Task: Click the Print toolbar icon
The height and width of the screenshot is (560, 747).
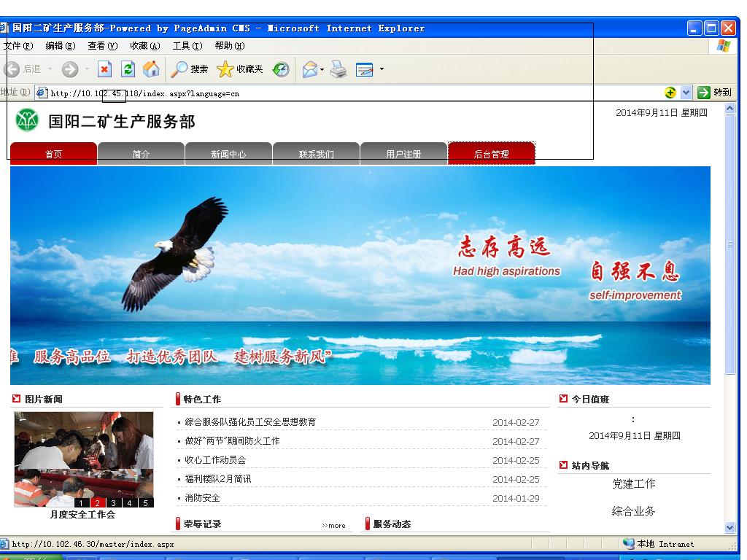Action: tap(338, 69)
